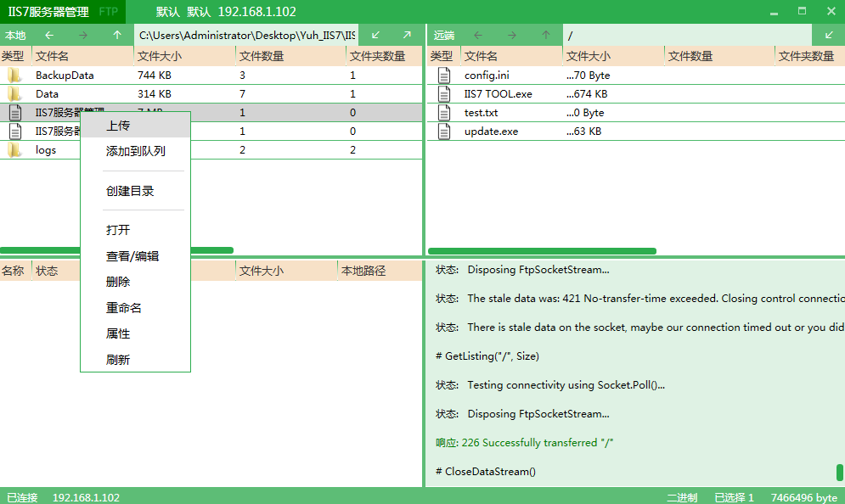The width and height of the screenshot is (845, 504).
Task: Click the local panel's up-right arrow icon
Action: [x=407, y=36]
